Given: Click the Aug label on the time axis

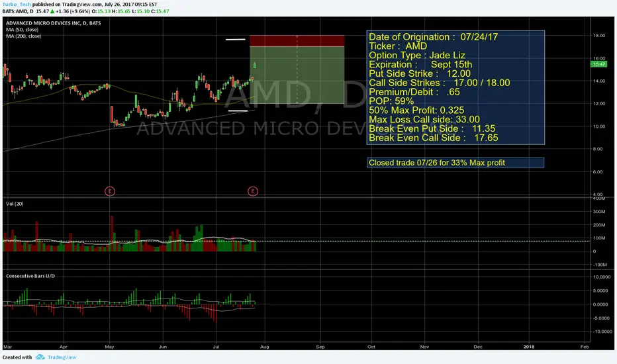Looking at the screenshot, I should pos(264,347).
